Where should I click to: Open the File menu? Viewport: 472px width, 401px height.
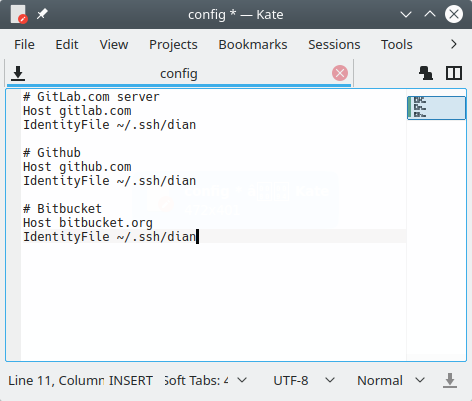pos(24,44)
